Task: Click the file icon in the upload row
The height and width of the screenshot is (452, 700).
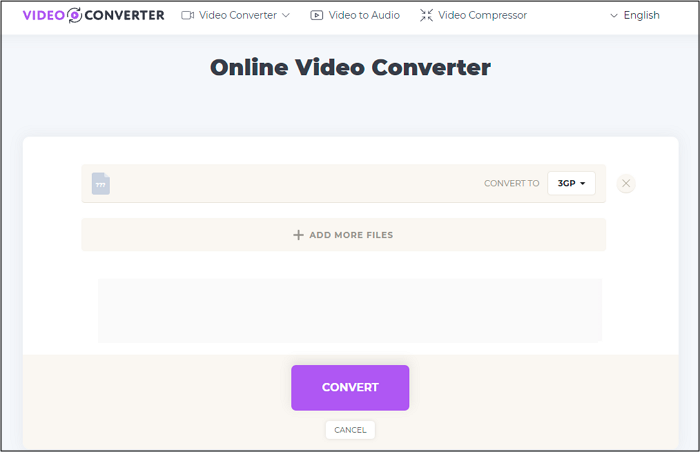Action: pyautogui.click(x=101, y=183)
